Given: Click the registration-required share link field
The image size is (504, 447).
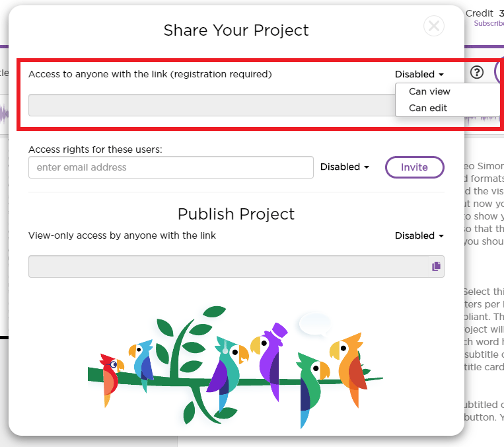Looking at the screenshot, I should point(212,105).
